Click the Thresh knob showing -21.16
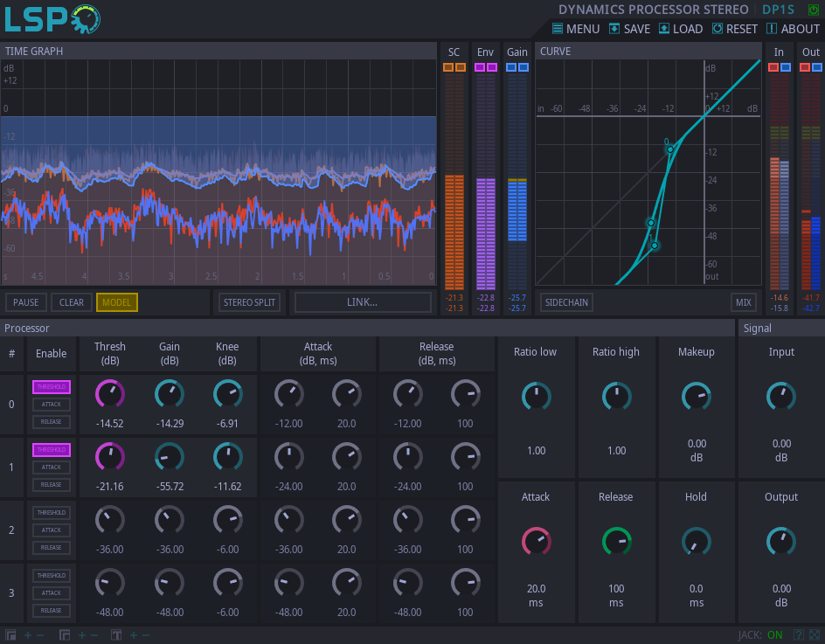This screenshot has width=825, height=644. coord(110,457)
